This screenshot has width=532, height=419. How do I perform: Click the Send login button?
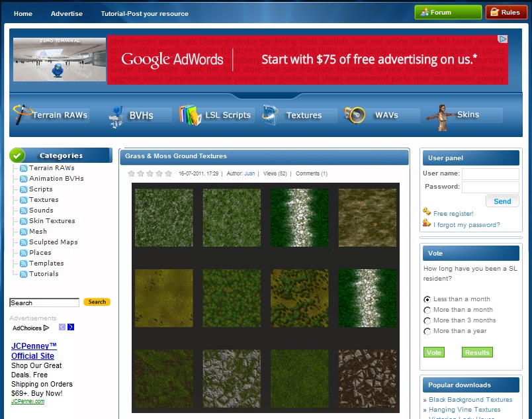502,201
